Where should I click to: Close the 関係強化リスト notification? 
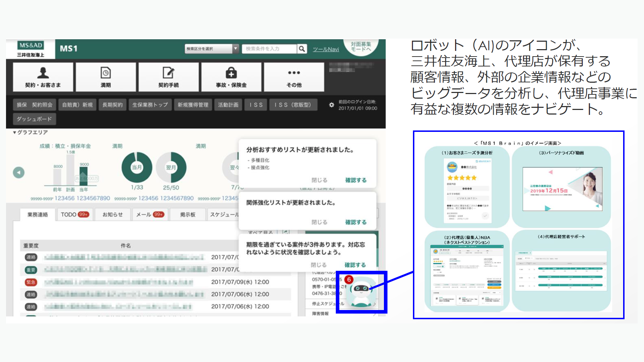point(319,222)
